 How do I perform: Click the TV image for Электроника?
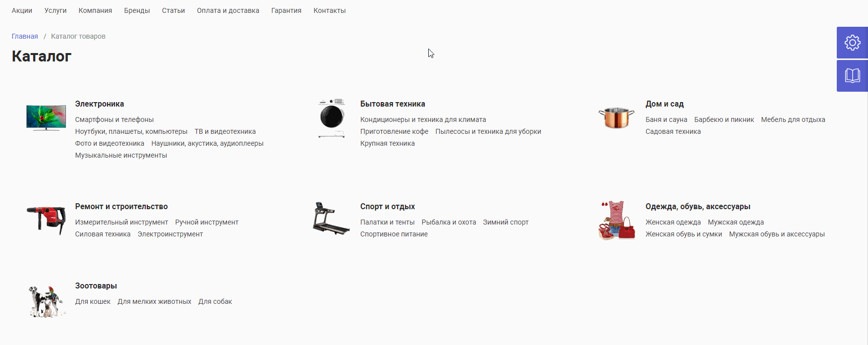(x=46, y=118)
